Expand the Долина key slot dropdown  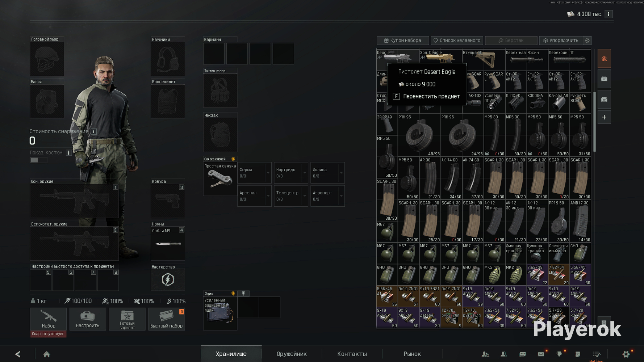tap(341, 173)
